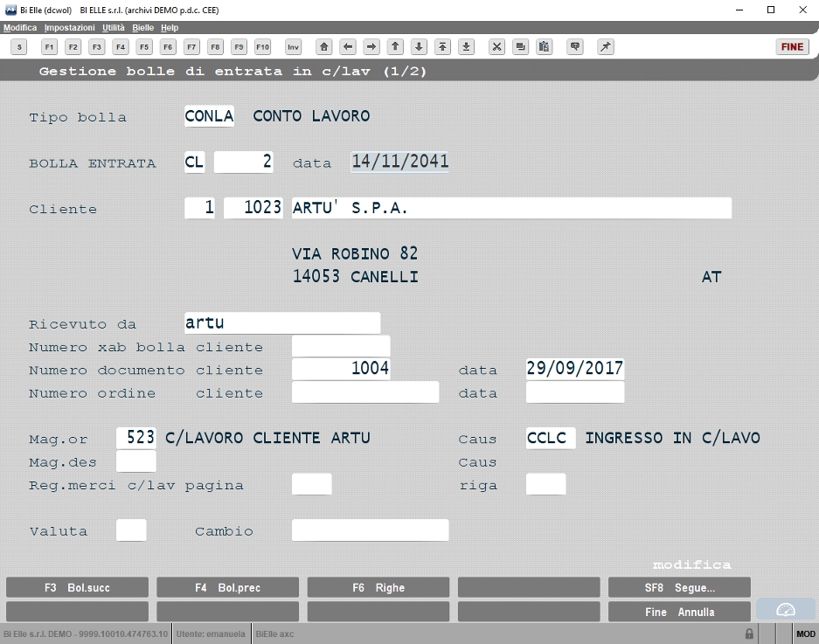The image size is (819, 644).
Task: Click the Numero documento cliente field
Action: (341, 369)
